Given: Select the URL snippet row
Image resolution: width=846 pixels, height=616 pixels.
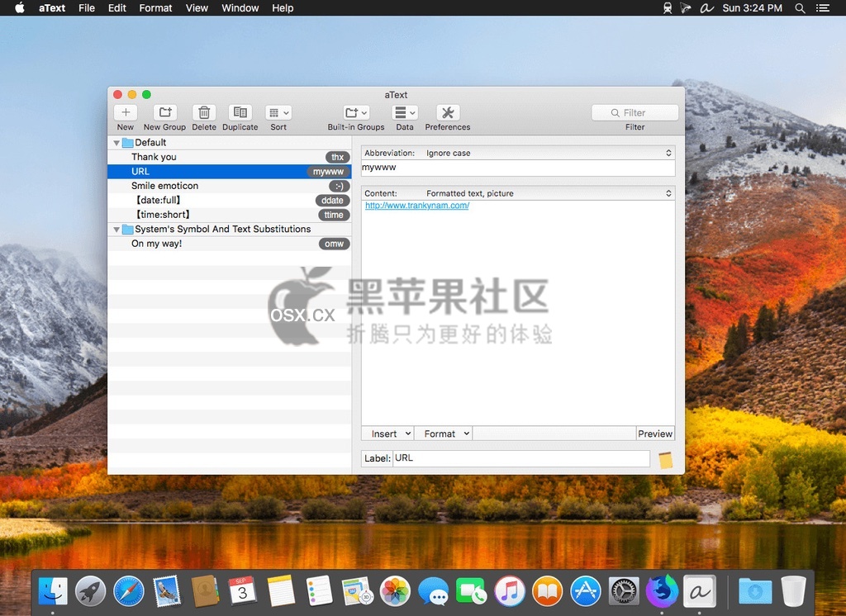Looking at the screenshot, I should pyautogui.click(x=230, y=172).
